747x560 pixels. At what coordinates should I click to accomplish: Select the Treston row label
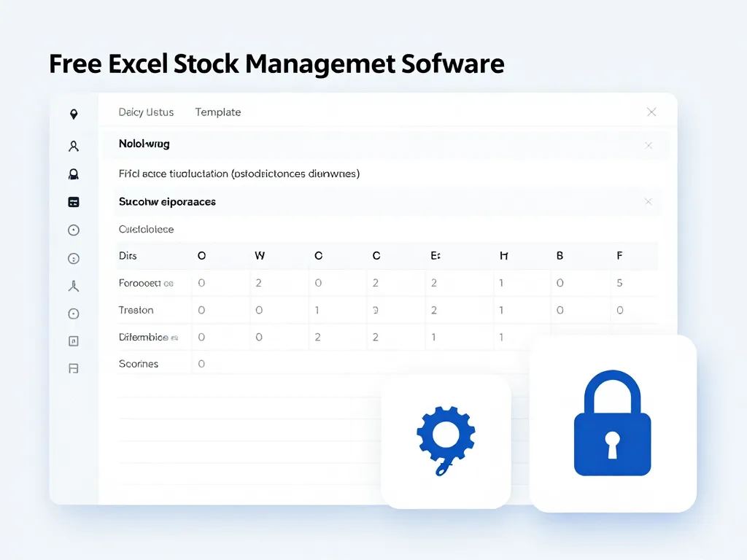(136, 310)
